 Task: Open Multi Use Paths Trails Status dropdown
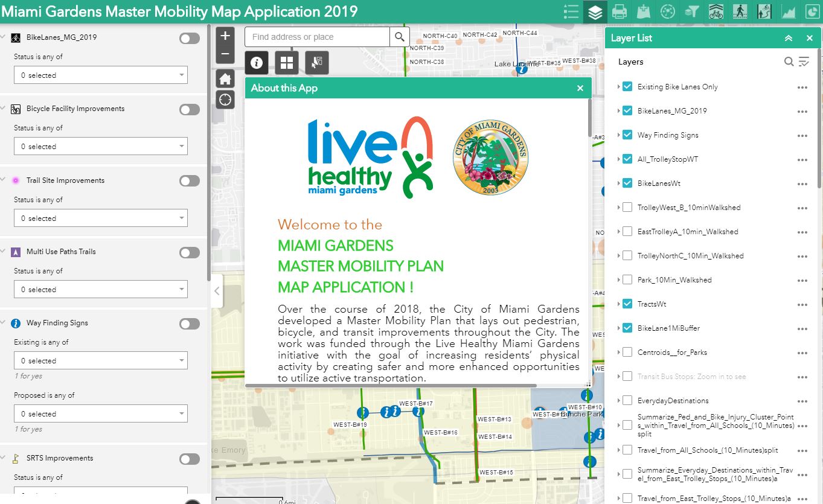(x=101, y=289)
